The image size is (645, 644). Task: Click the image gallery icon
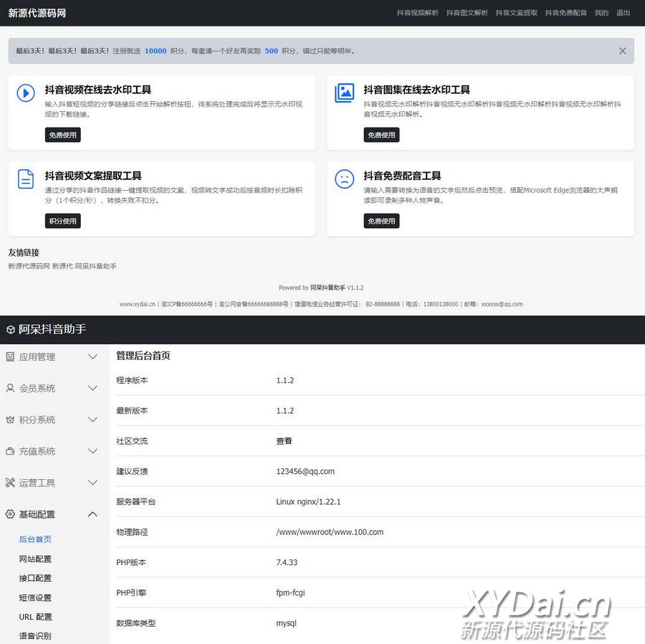coord(345,93)
